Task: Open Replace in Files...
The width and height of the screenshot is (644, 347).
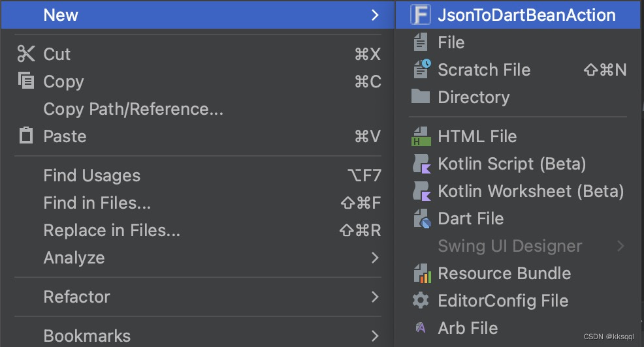Action: [197, 230]
